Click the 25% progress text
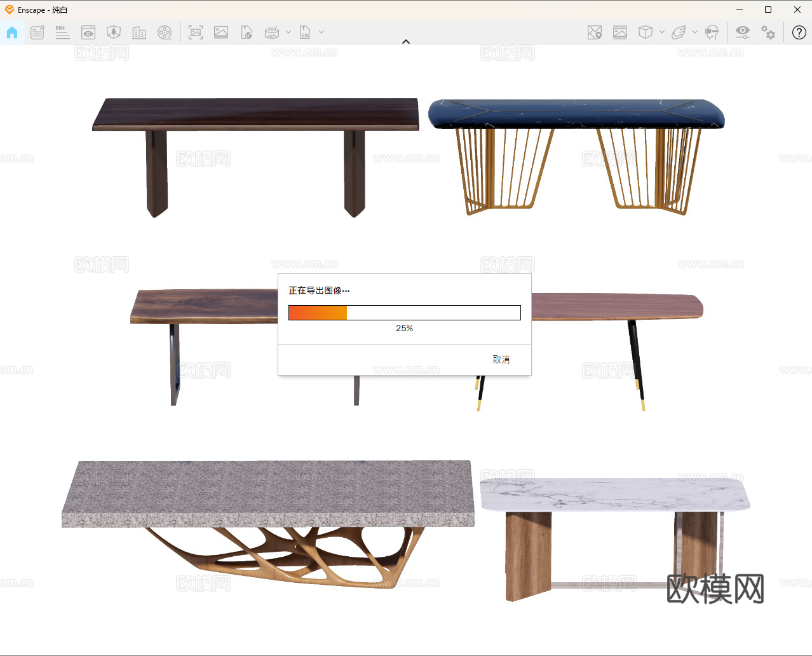Screen dimensions: 812x656 pos(405,329)
